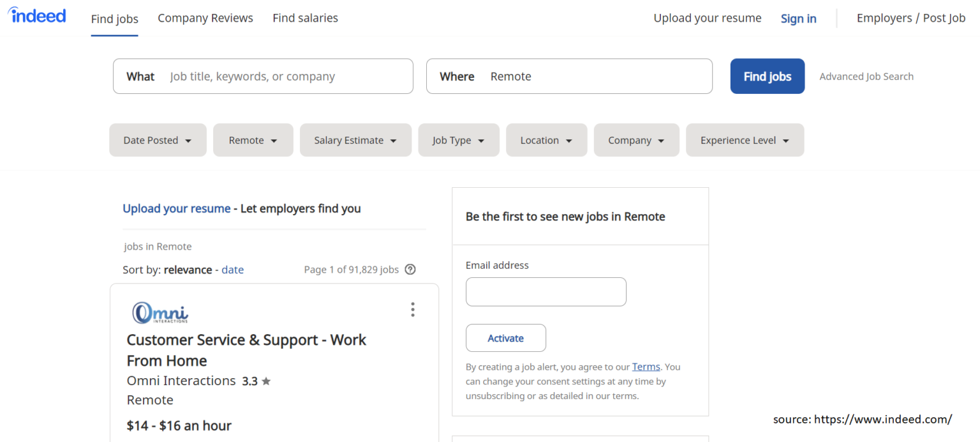Screen dimensions: 980x442
Task: Open the Terms link in the alert disclaimer
Action: (x=646, y=367)
